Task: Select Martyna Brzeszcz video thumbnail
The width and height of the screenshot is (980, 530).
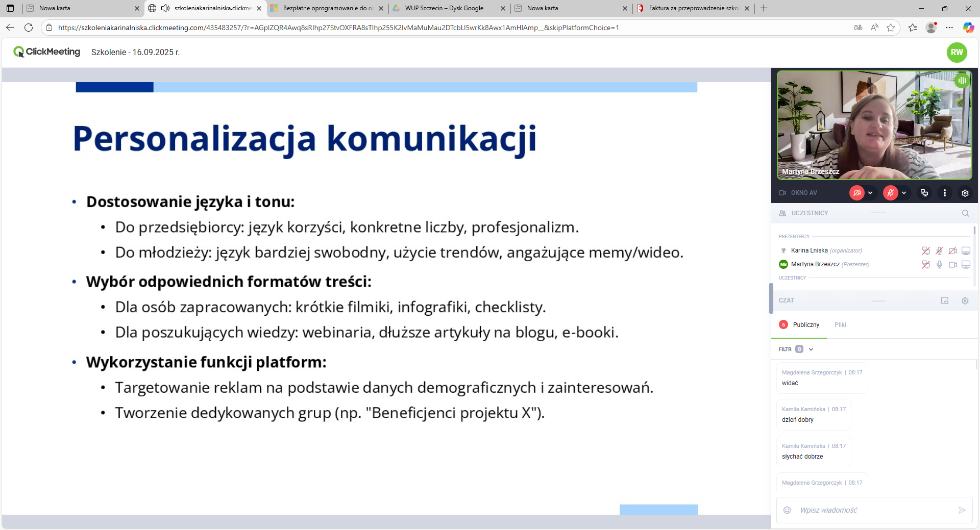Action: pos(874,125)
